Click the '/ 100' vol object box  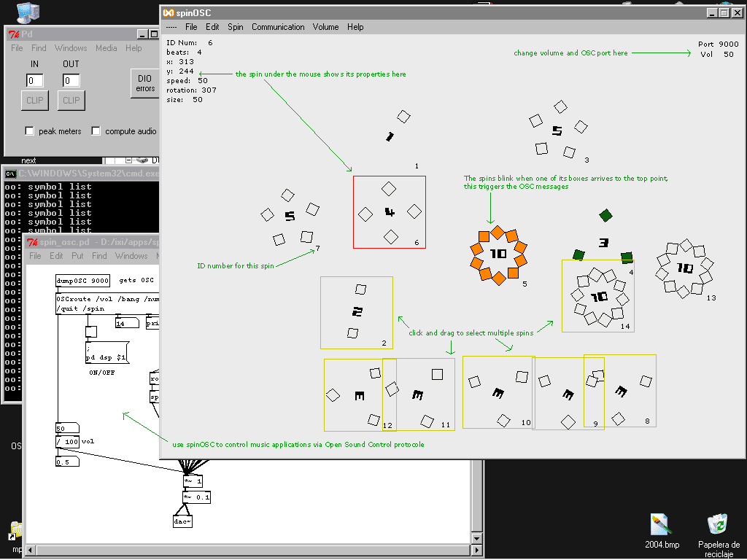pos(68,442)
